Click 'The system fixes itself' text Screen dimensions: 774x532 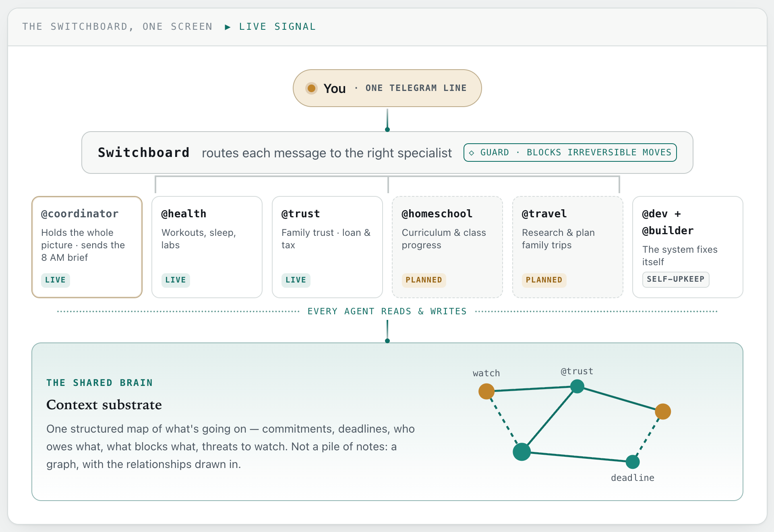pyautogui.click(x=680, y=256)
